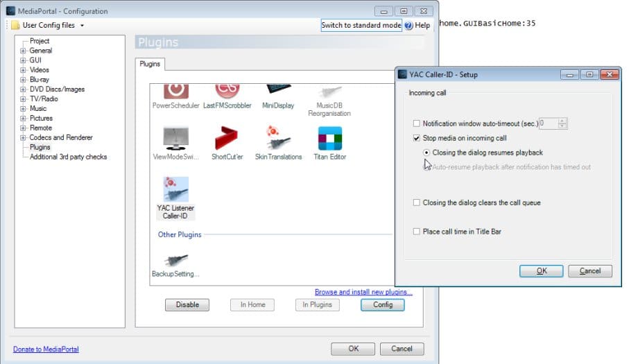Click the User Config files folder icon
The height and width of the screenshot is (364, 629).
coord(16,25)
